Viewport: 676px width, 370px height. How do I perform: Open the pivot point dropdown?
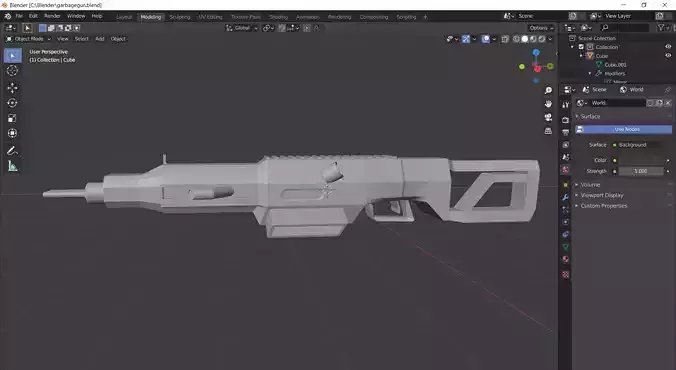pyautogui.click(x=269, y=28)
